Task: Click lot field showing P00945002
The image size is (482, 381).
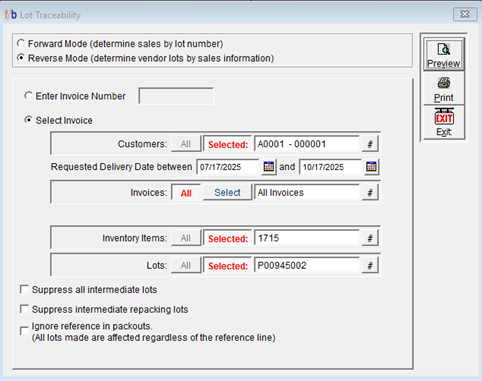Action: click(307, 266)
